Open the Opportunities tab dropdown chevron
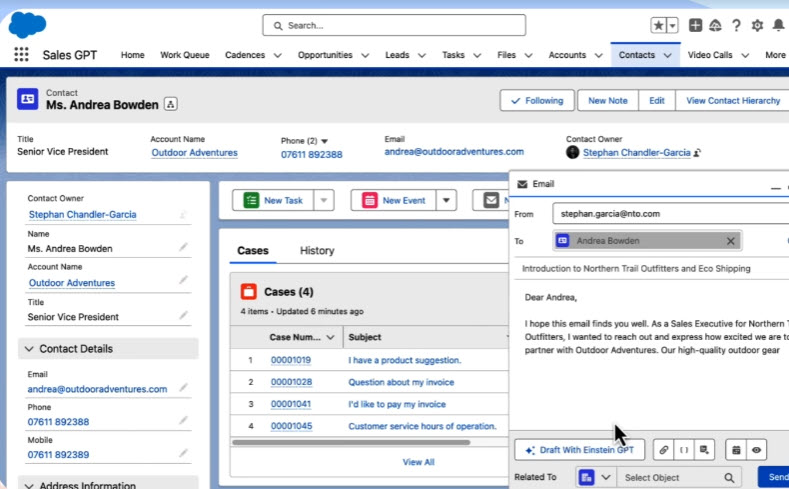This screenshot has width=789, height=489. point(365,55)
